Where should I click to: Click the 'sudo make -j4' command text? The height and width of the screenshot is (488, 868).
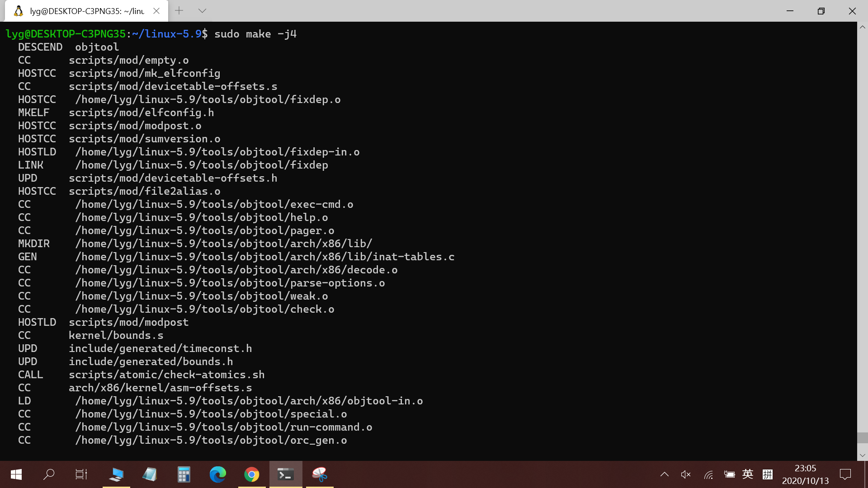tap(255, 34)
